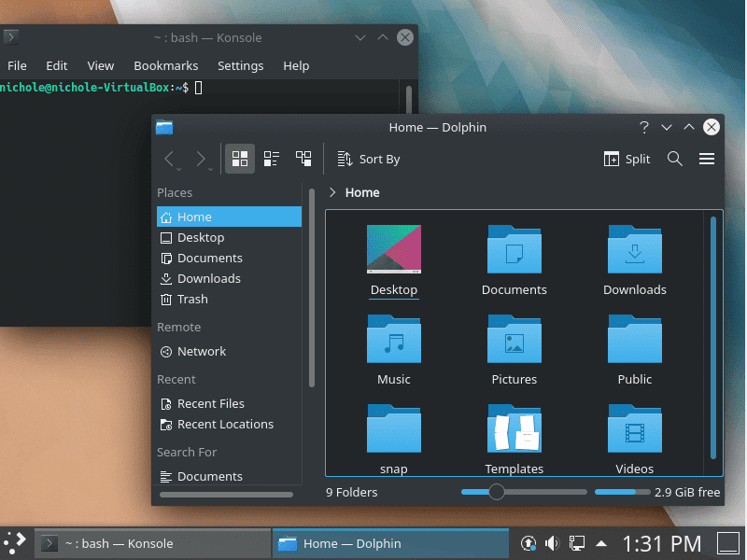The image size is (747, 560).
Task: Open the Settings menu in Konsole
Action: (x=240, y=65)
